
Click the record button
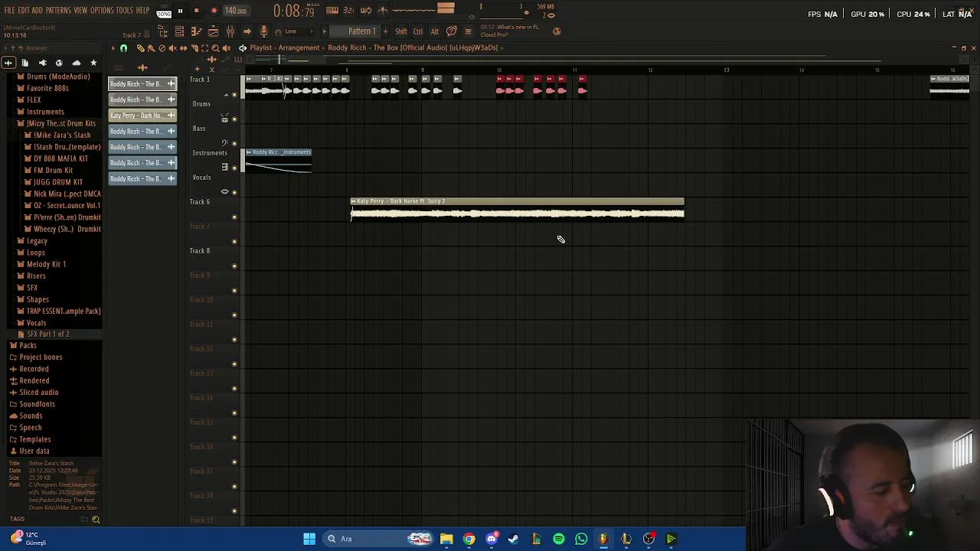pyautogui.click(x=214, y=11)
